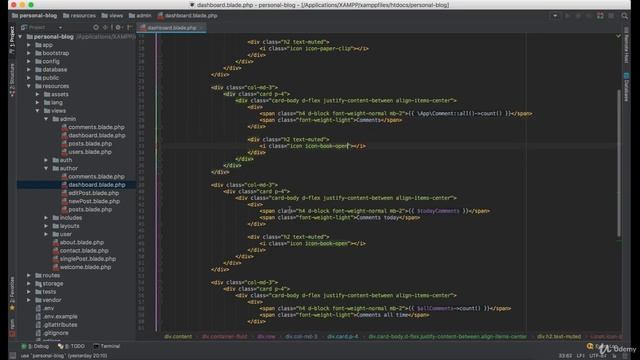Expand the database folder
This screenshot has height=360, width=640.
click(x=29, y=70)
